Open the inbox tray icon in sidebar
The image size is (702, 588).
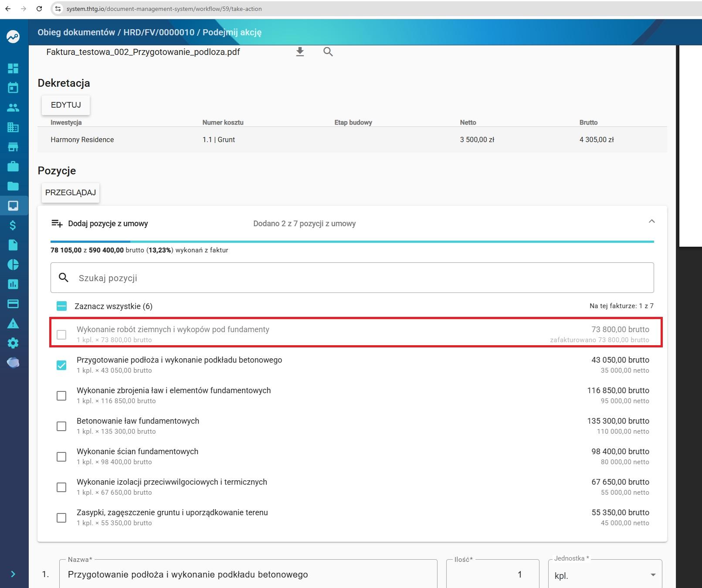tap(13, 206)
